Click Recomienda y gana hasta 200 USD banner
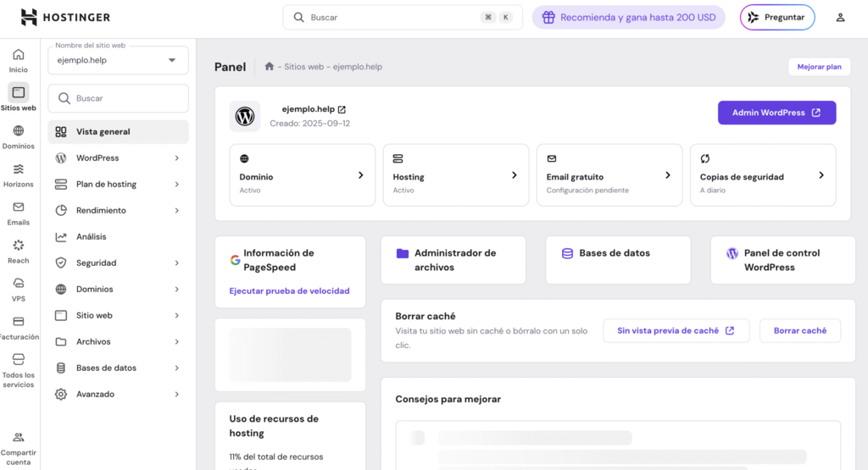868x470 pixels. (x=628, y=17)
